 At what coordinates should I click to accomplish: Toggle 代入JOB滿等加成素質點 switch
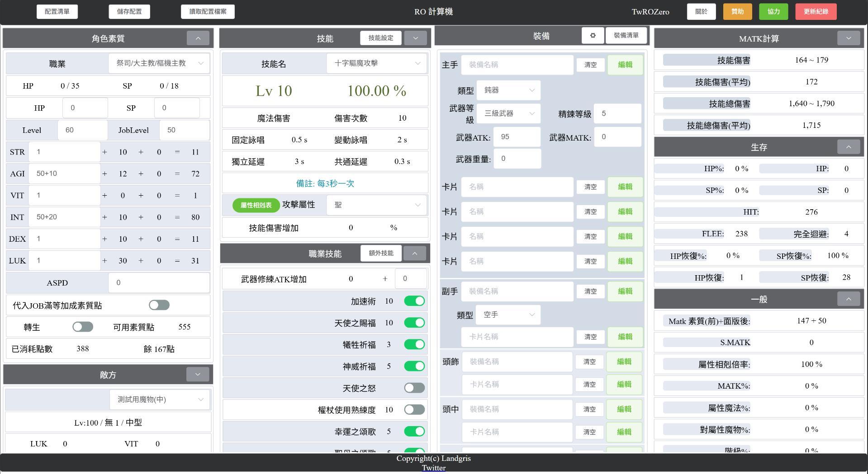pyautogui.click(x=159, y=305)
